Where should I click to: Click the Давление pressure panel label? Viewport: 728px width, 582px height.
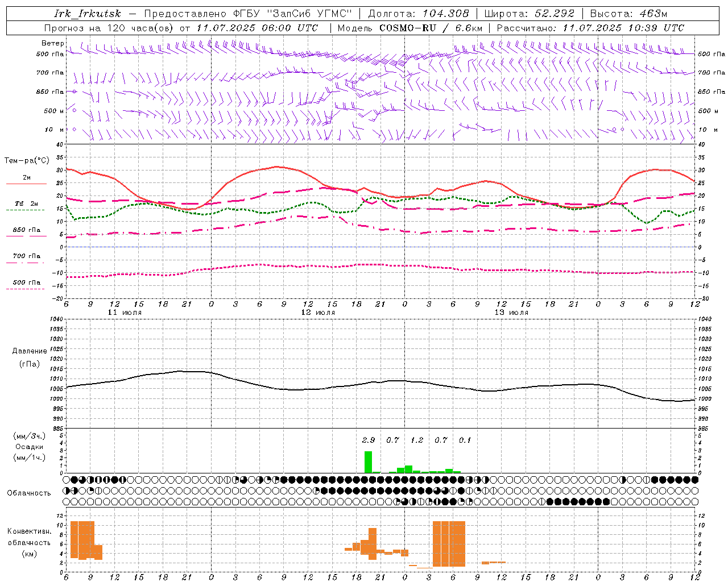(x=30, y=351)
